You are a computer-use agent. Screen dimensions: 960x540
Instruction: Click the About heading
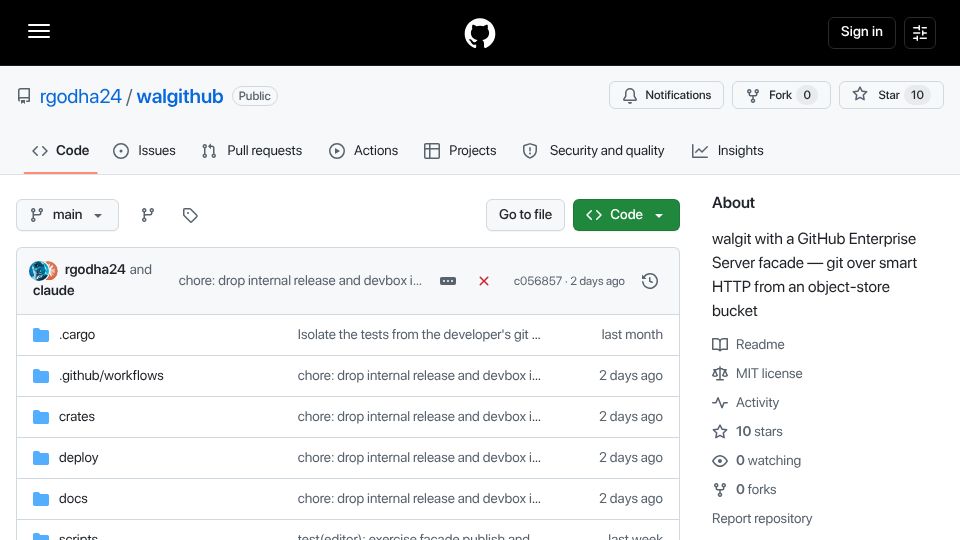733,203
